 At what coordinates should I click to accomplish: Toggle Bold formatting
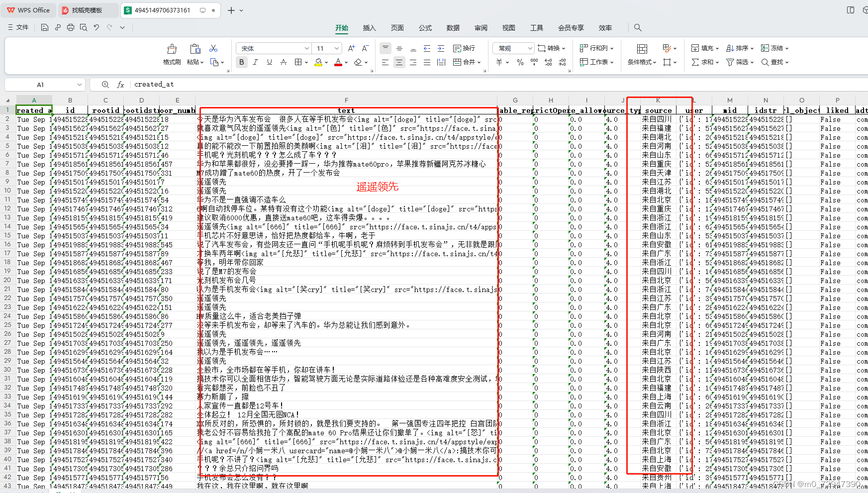(242, 62)
